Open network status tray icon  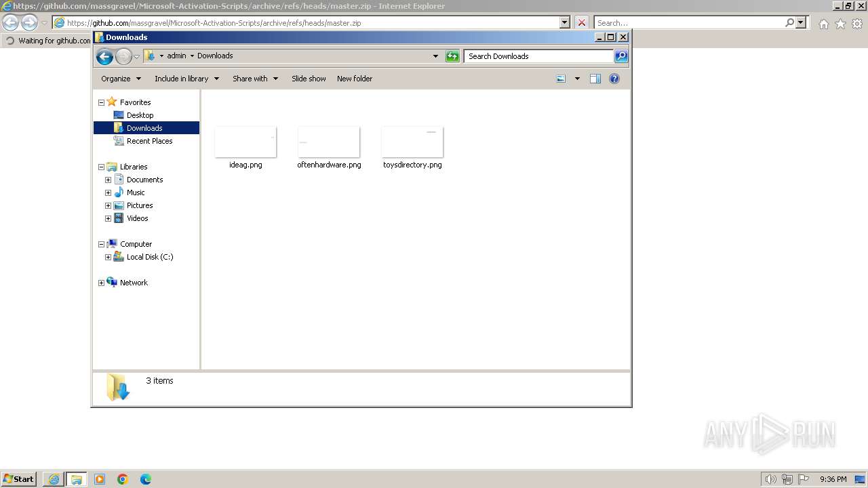tap(787, 479)
